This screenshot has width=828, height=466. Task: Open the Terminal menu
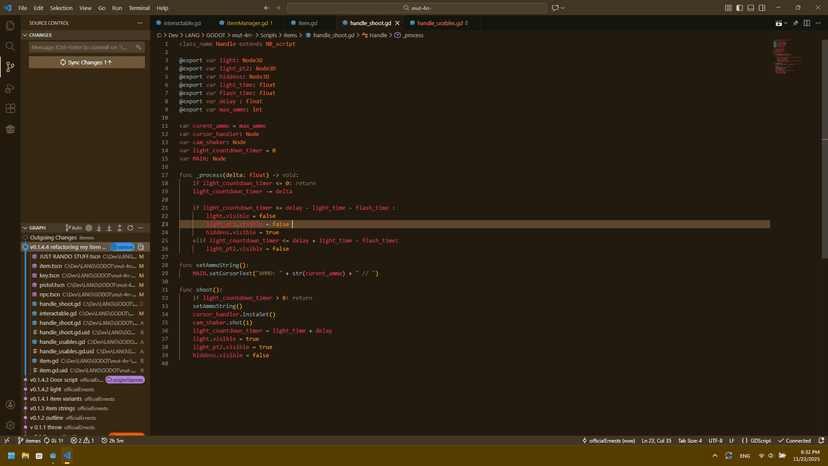[139, 8]
